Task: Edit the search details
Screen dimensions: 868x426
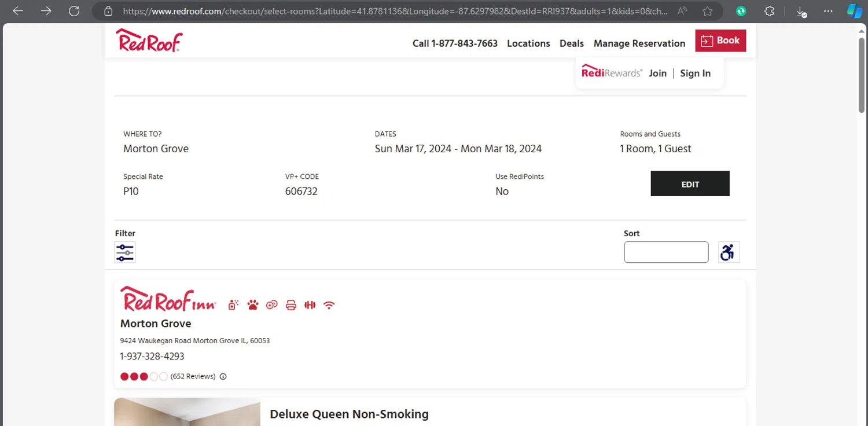Action: 690,183
